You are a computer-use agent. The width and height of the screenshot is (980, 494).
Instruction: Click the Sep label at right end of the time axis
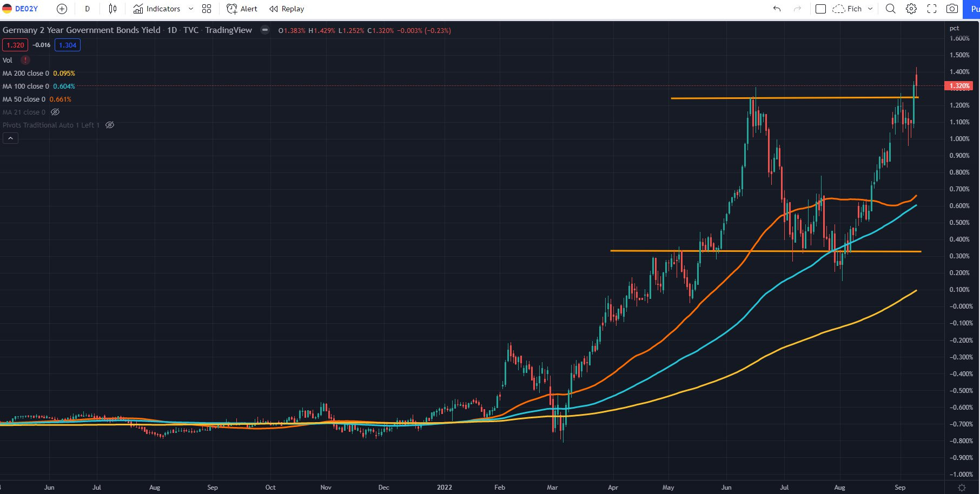tap(900, 488)
